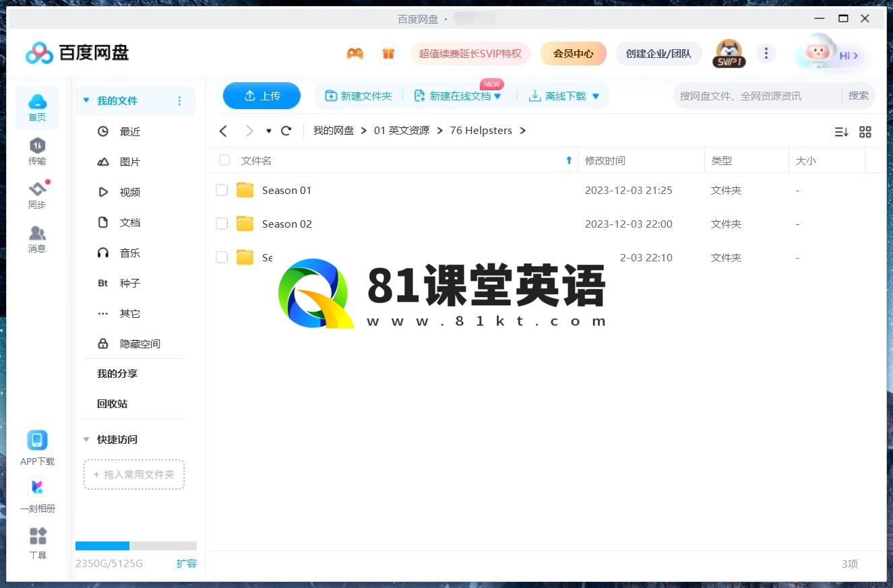Sort by 类型 column header

tap(721, 160)
